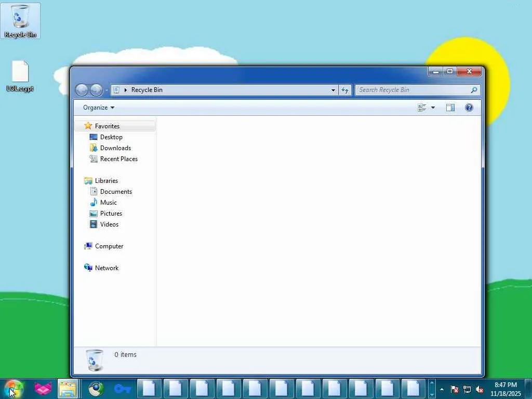Screen dimensions: 532x399
Task: Click the Documents page icon
Action: pos(94,191)
